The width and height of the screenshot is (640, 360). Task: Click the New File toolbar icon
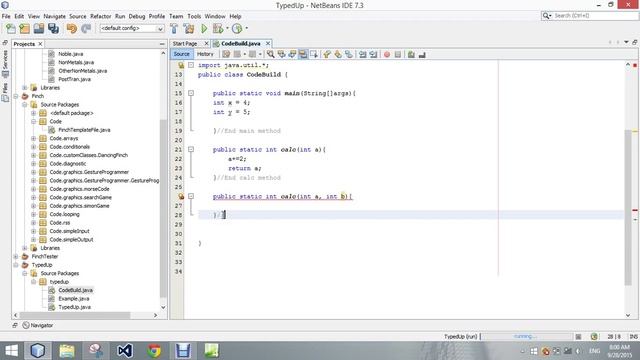[11, 29]
